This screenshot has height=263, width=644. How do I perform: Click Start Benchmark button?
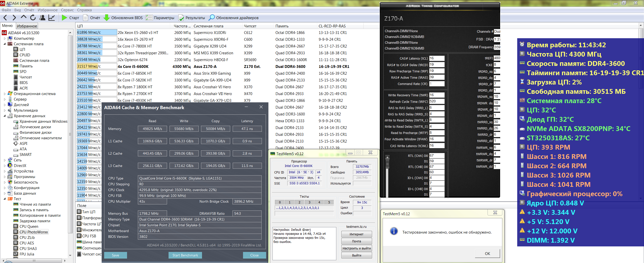[185, 255]
